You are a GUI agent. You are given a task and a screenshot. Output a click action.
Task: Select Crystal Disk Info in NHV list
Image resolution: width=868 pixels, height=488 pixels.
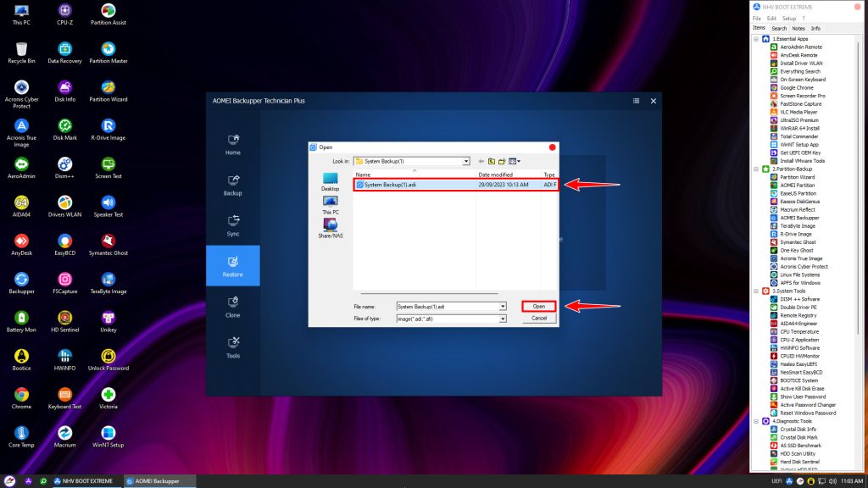[x=793, y=430]
